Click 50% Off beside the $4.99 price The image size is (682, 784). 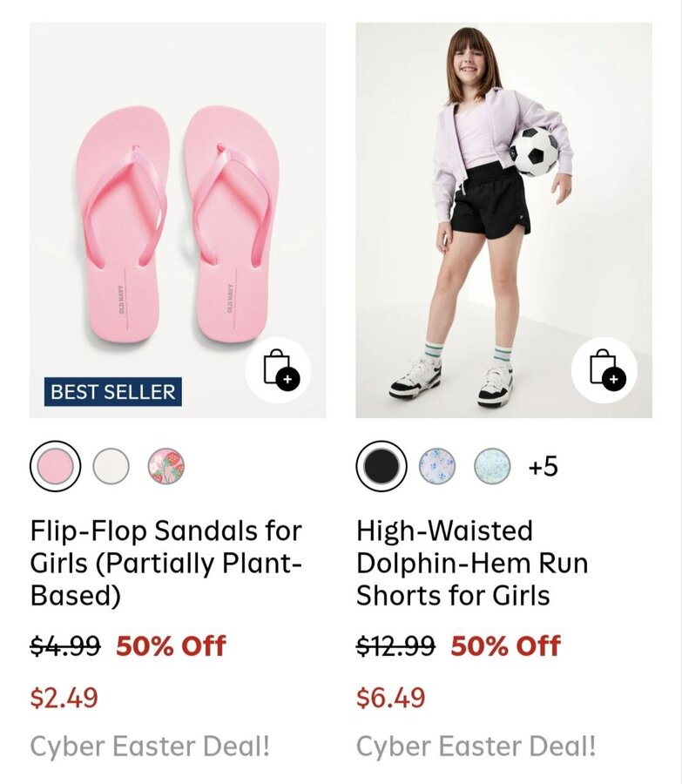[x=171, y=646]
